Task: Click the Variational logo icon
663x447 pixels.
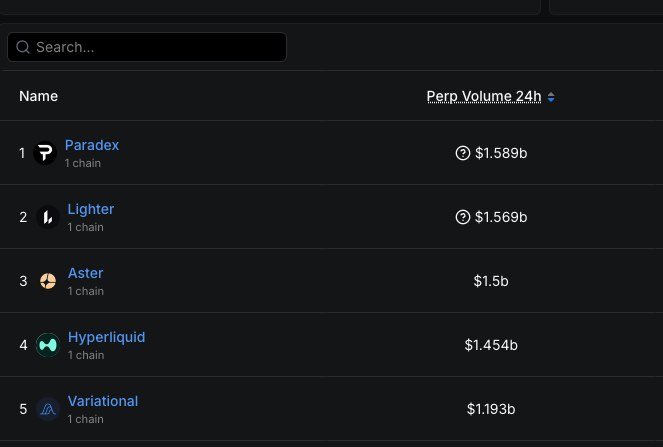Action: (x=48, y=409)
